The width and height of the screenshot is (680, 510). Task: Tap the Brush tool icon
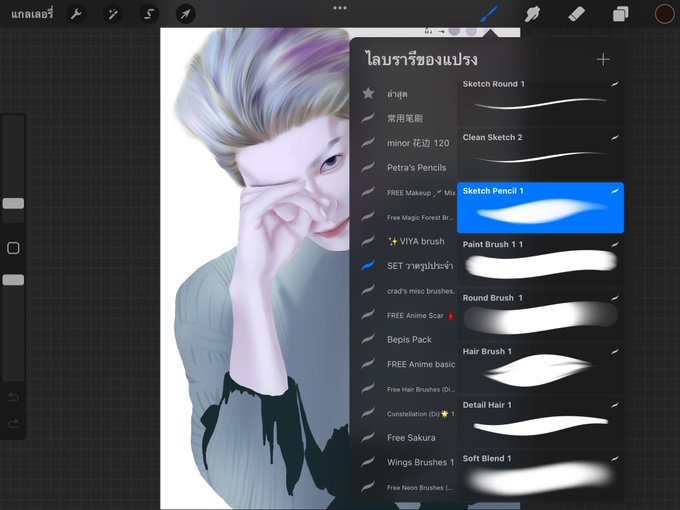pos(489,14)
